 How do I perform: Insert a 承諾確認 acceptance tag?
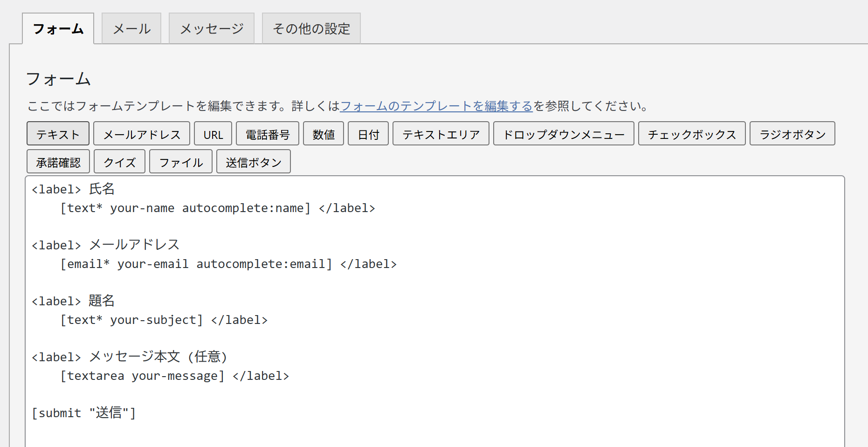click(x=58, y=162)
